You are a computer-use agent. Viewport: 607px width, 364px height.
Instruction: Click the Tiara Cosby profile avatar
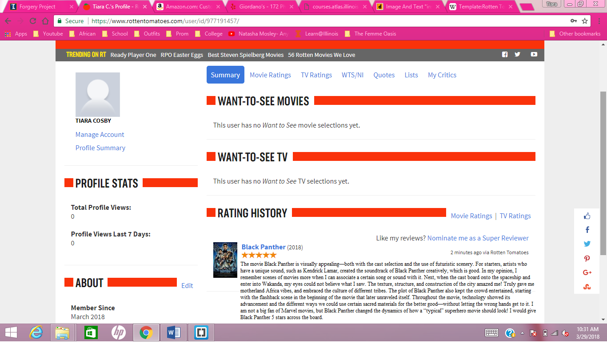[x=98, y=95]
